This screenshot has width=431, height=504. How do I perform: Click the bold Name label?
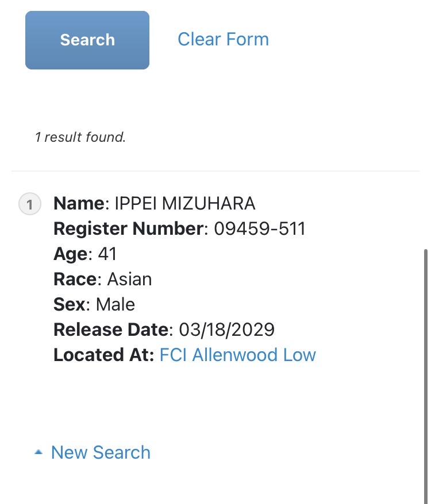(x=79, y=203)
